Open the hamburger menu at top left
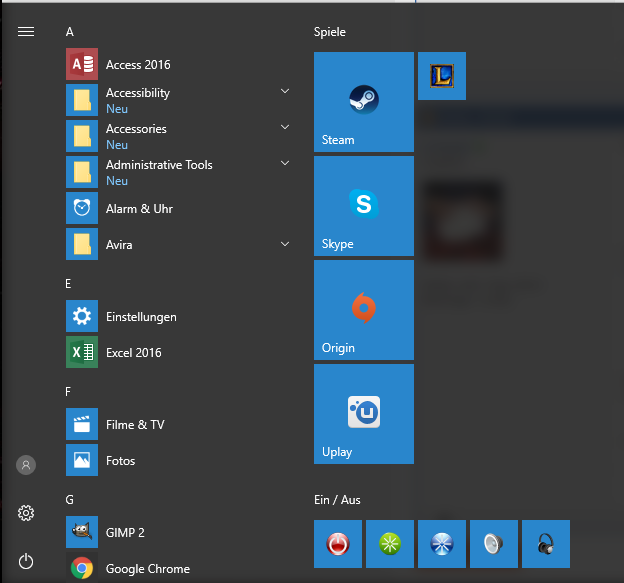Screen dimensions: 624x583 26,31
